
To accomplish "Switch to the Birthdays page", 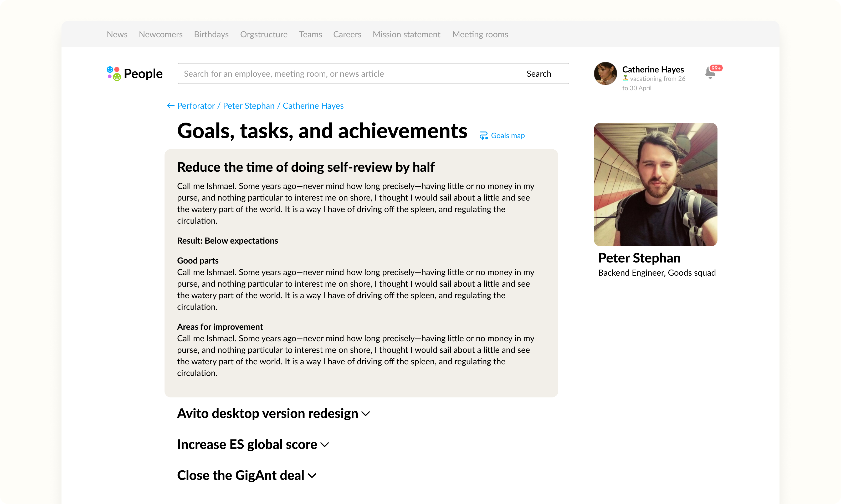I will point(211,34).
